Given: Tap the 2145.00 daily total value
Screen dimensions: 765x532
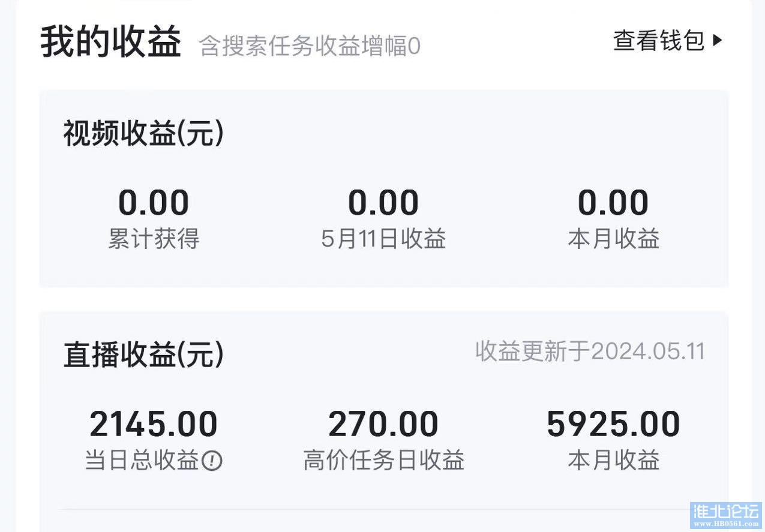Looking at the screenshot, I should [154, 424].
